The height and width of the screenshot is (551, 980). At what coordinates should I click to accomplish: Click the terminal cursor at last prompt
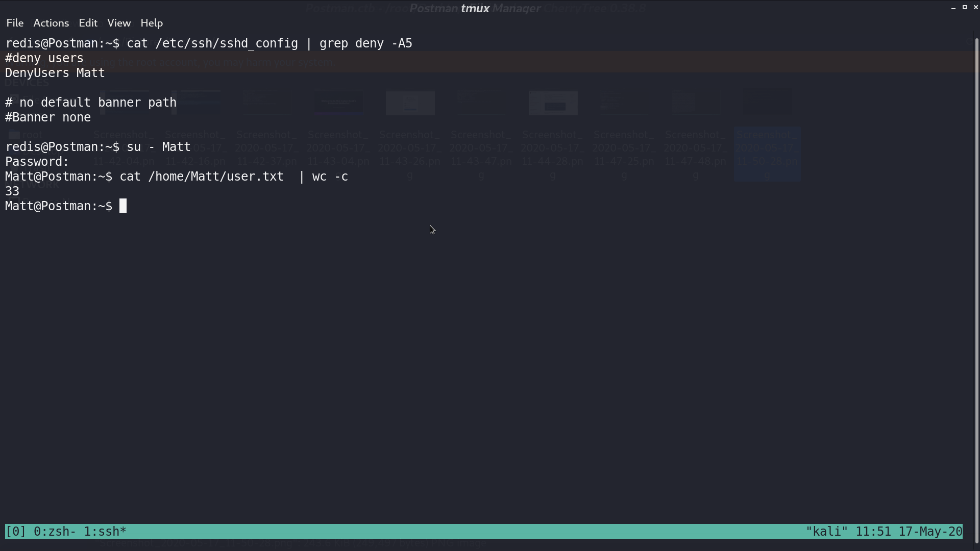[x=123, y=206]
